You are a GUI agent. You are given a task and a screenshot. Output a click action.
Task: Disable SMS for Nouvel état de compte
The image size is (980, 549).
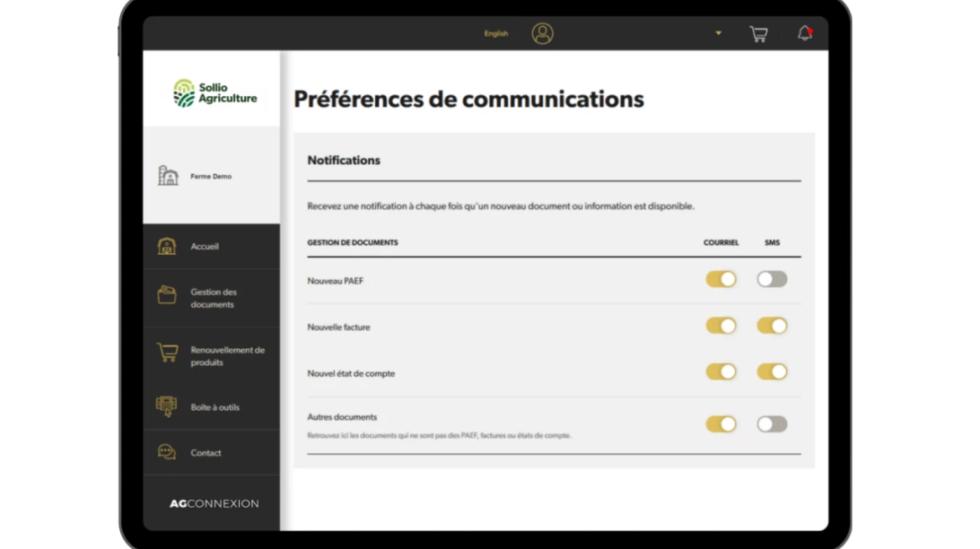pos(772,371)
